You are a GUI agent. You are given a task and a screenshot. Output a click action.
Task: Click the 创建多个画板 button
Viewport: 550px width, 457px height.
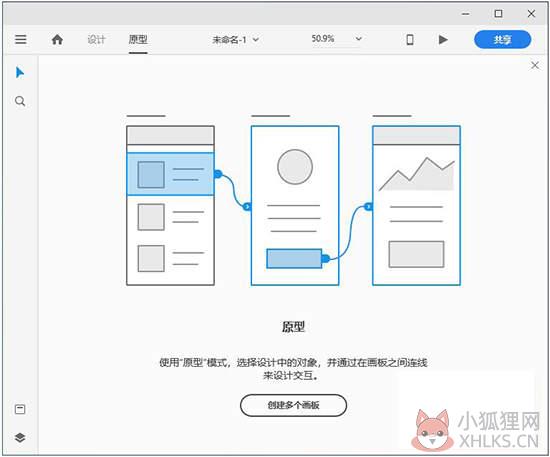[294, 405]
